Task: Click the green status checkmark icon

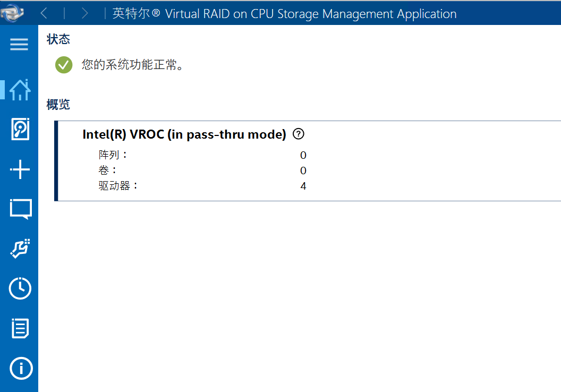Action: (64, 65)
